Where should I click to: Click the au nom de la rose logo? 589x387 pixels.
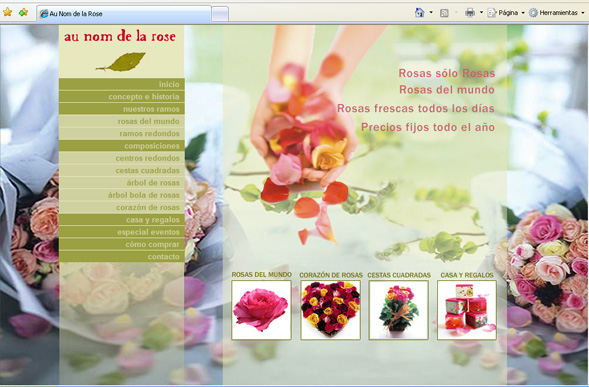pos(120,36)
